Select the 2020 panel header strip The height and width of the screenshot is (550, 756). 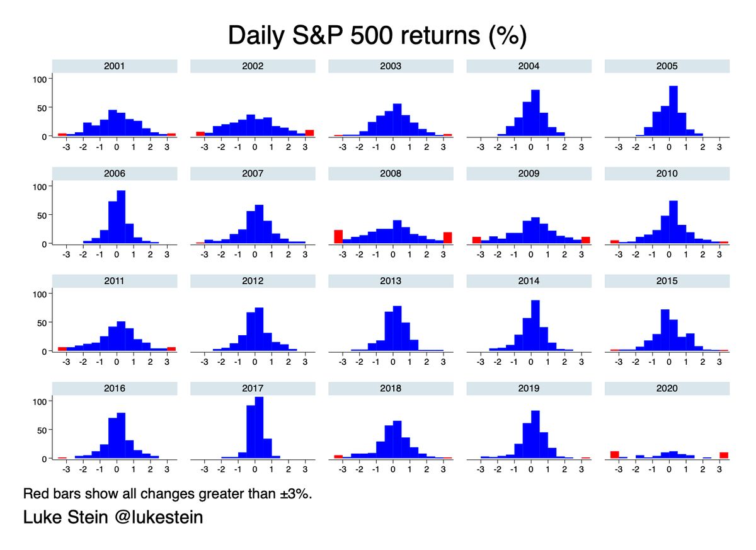[x=667, y=388]
